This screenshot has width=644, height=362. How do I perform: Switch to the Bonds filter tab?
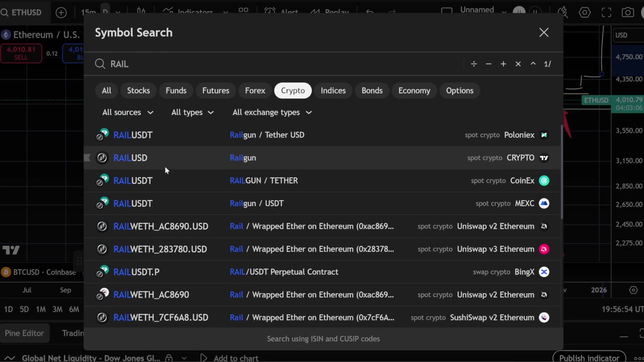(372, 90)
